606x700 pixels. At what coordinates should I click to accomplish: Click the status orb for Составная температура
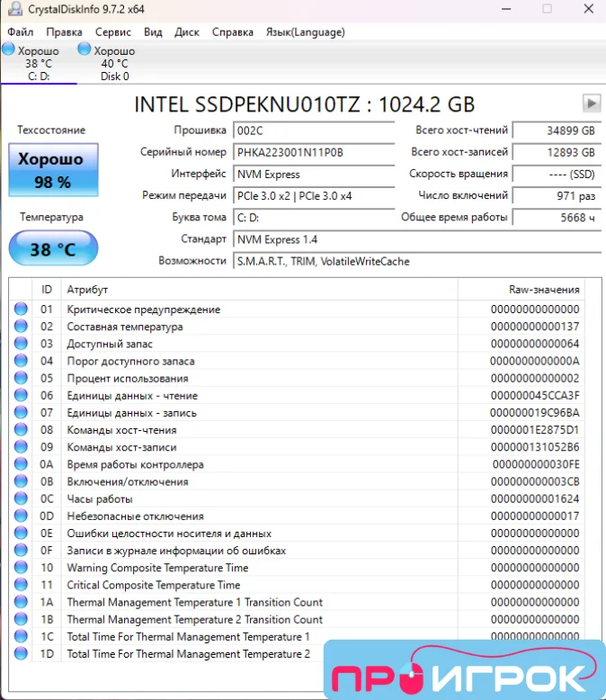(x=21, y=327)
